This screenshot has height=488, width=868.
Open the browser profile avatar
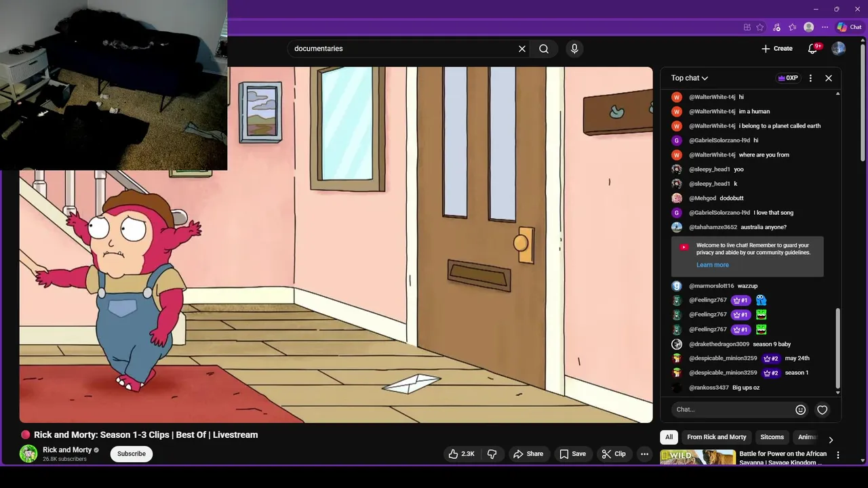pyautogui.click(x=808, y=27)
